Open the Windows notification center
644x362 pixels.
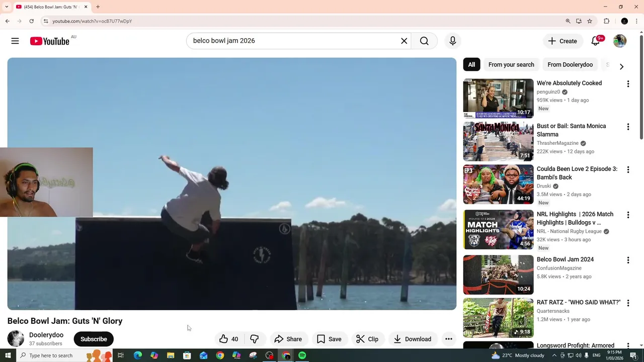point(633,355)
